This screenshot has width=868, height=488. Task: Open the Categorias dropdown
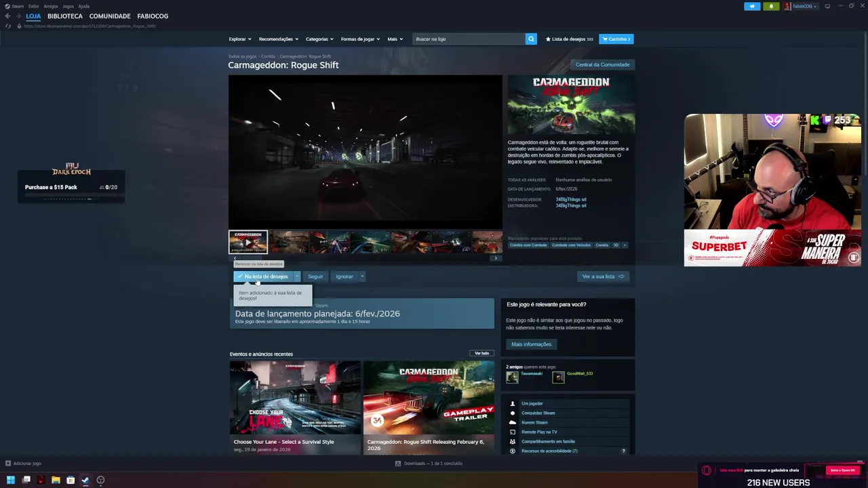319,39
